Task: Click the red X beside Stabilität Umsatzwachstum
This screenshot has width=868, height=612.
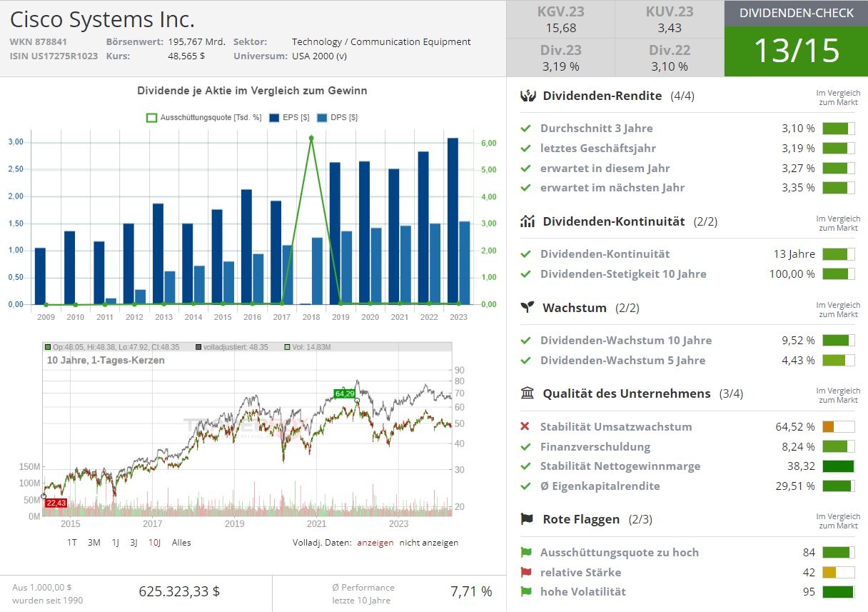Action: (x=526, y=427)
